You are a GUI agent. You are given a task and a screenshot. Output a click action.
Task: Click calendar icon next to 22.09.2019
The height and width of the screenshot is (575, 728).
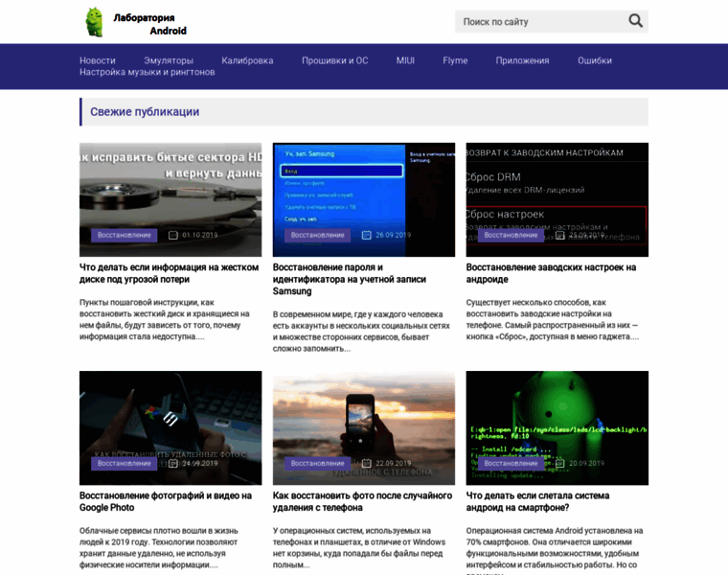click(x=366, y=463)
